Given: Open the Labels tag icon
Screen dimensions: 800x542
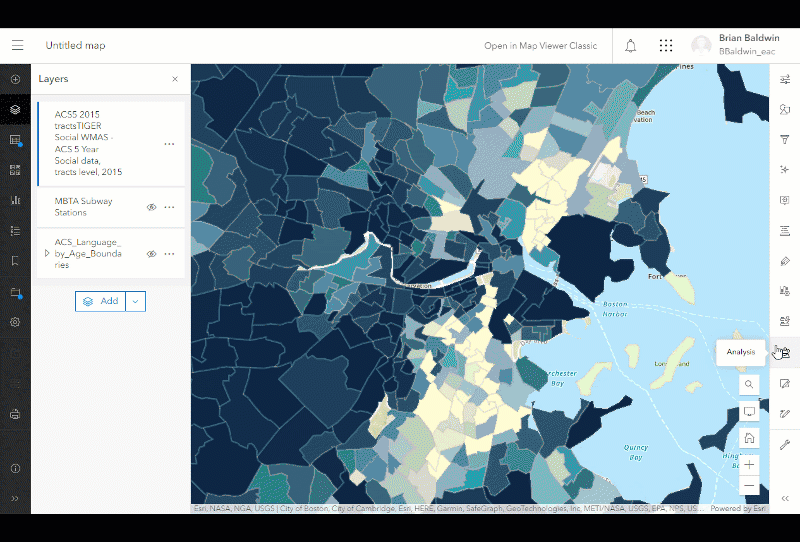Looking at the screenshot, I should [785, 261].
